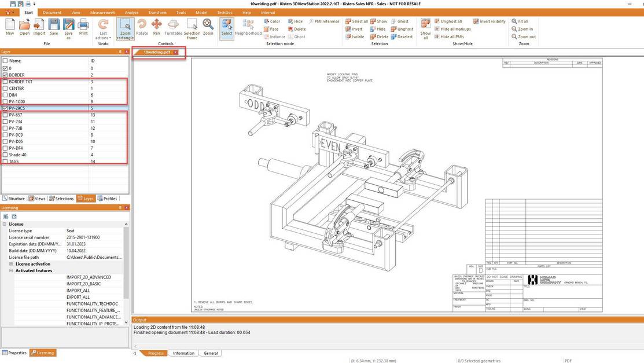Collapse the Activated features node
644x363 pixels.
pos(11,270)
